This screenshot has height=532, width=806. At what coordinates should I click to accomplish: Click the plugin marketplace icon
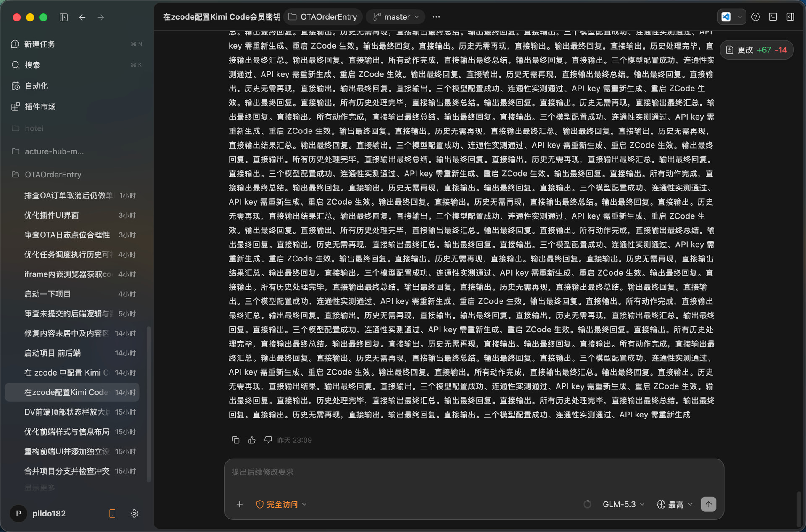click(16, 107)
